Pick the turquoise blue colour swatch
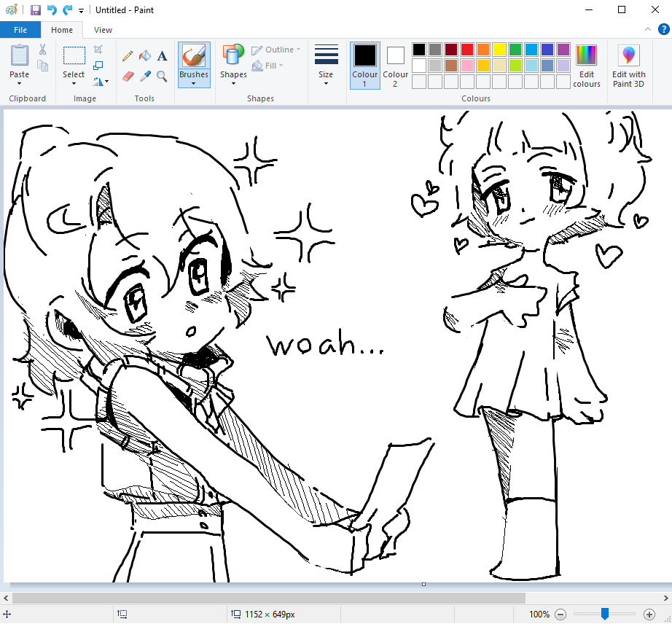The image size is (672, 624). 531,50
